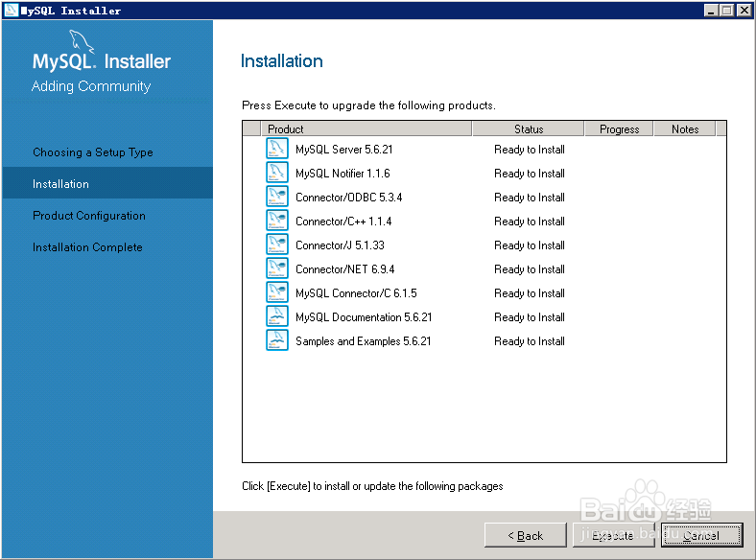Select the Installation step in sidebar
The height and width of the screenshot is (560, 756).
pos(107,183)
